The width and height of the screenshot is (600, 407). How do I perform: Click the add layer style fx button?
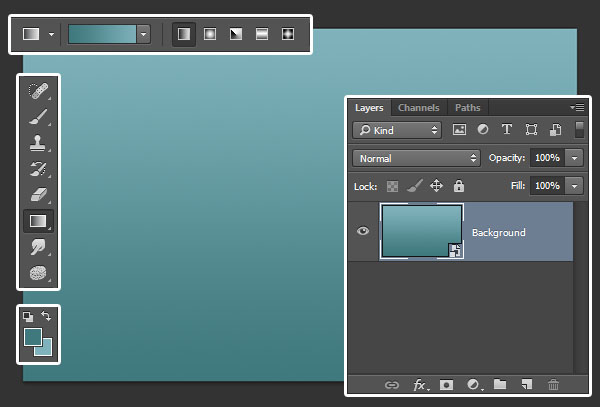tap(420, 384)
